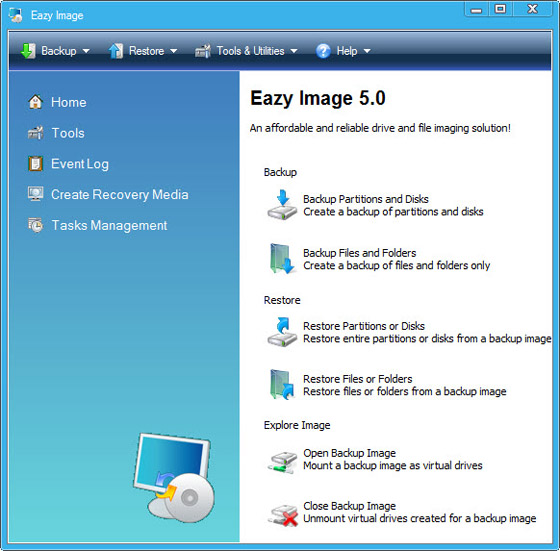Click the Restore up-arrow icon in toolbar
Viewport: 560px width, 551px height.
pyautogui.click(x=116, y=51)
